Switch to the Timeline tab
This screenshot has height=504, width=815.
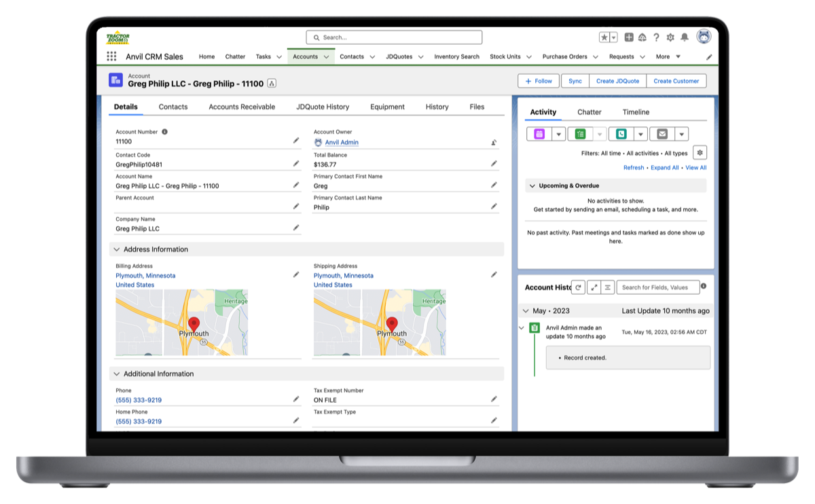[x=636, y=112]
